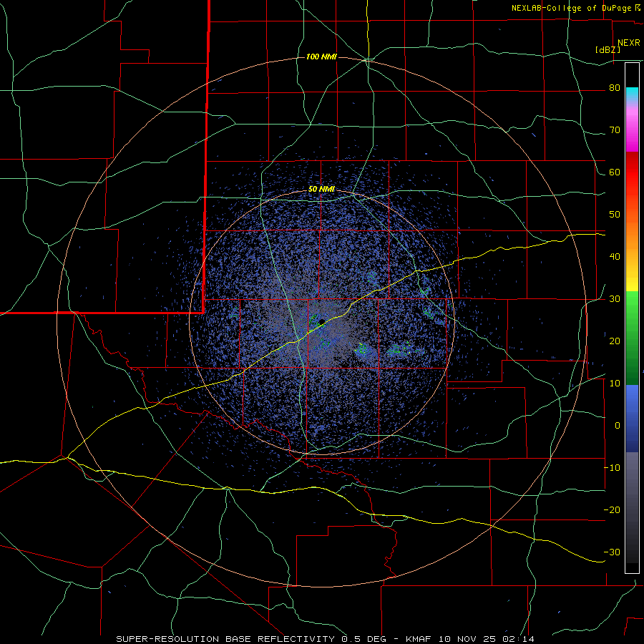
Task: Click the 70 value on dBZ scale
Action: click(x=615, y=130)
